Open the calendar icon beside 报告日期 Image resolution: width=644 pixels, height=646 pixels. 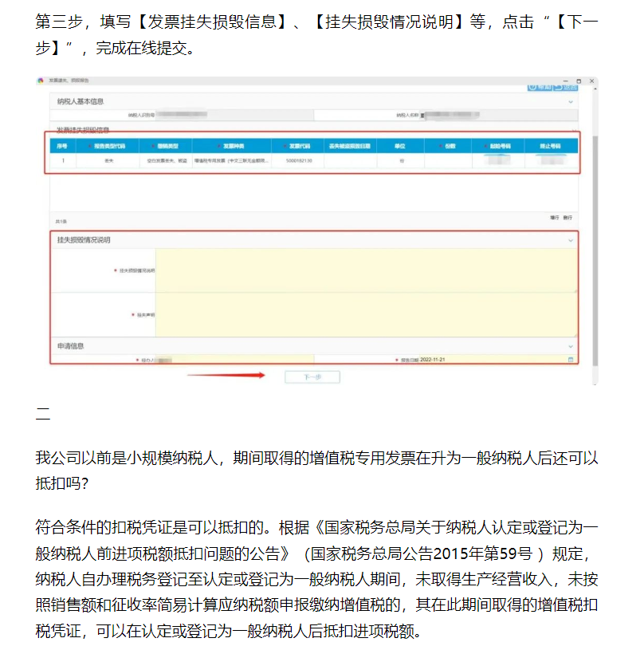click(x=570, y=360)
